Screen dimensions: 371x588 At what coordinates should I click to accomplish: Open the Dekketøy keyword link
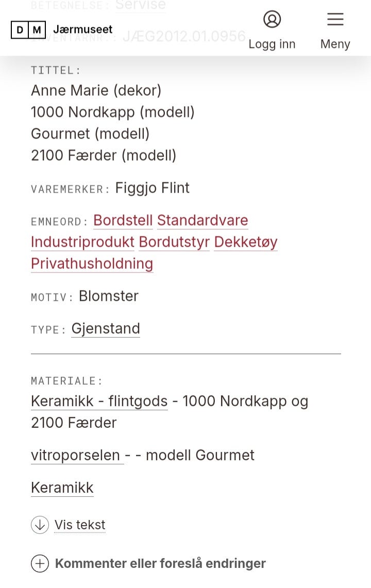246,242
